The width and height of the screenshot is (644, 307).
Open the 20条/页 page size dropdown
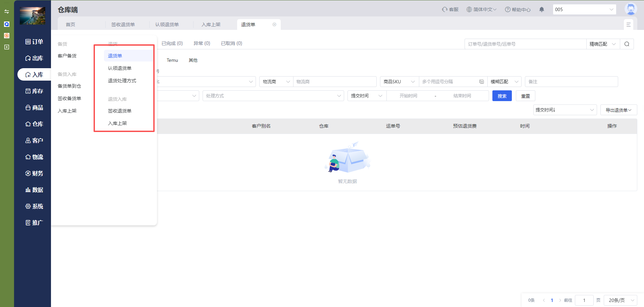[x=620, y=300]
